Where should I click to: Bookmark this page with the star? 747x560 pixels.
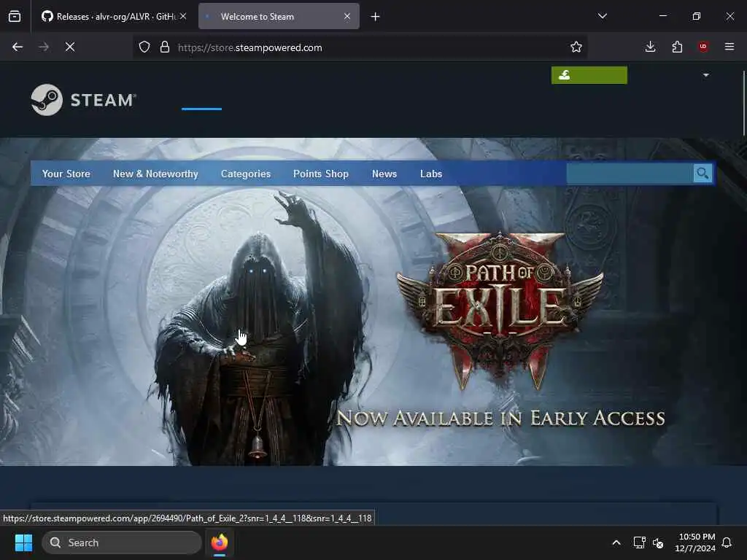click(576, 47)
